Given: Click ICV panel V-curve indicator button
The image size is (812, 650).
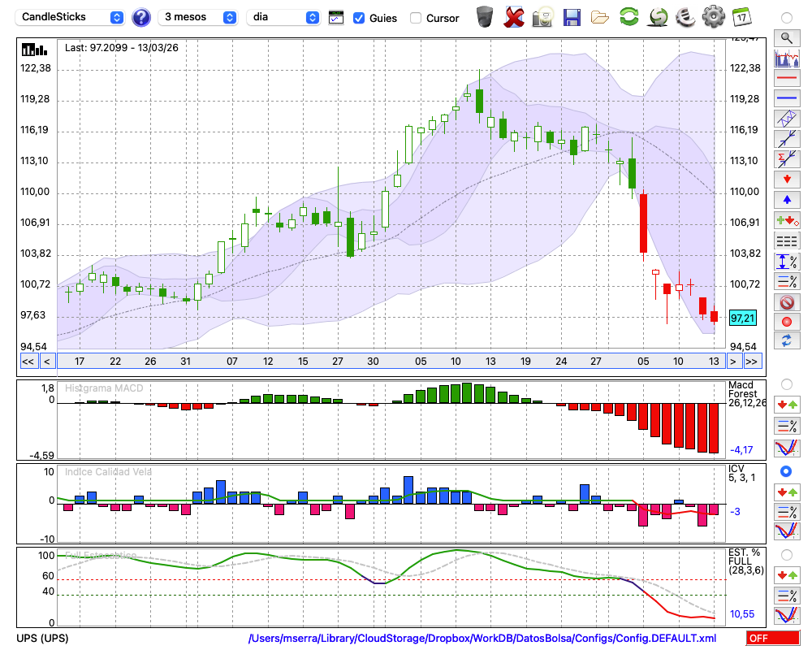Looking at the screenshot, I should 787,531.
